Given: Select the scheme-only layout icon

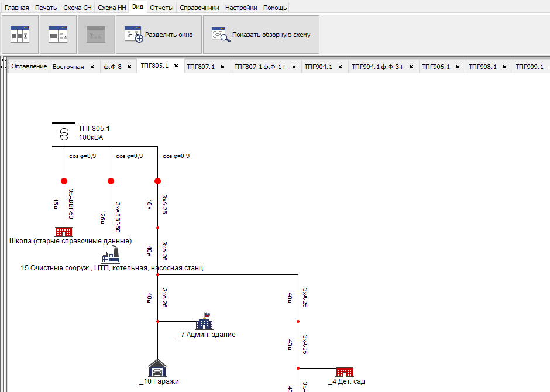Looking at the screenshot, I should 96,35.
